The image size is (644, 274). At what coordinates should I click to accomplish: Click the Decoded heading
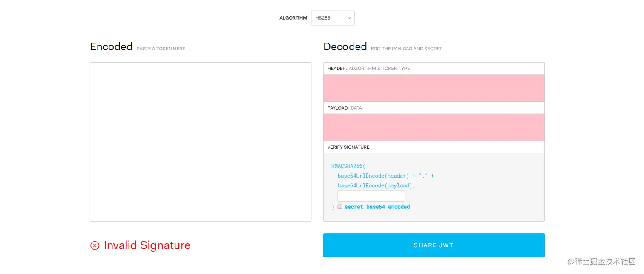coord(345,46)
